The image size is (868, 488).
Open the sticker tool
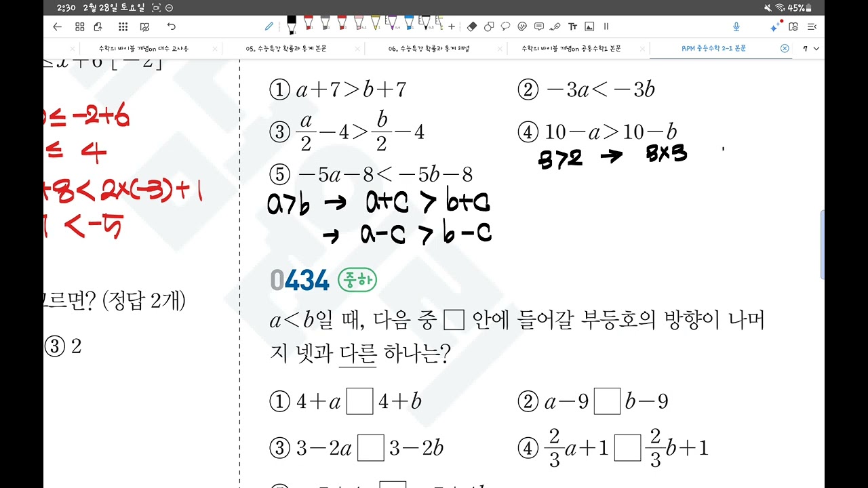click(x=522, y=26)
